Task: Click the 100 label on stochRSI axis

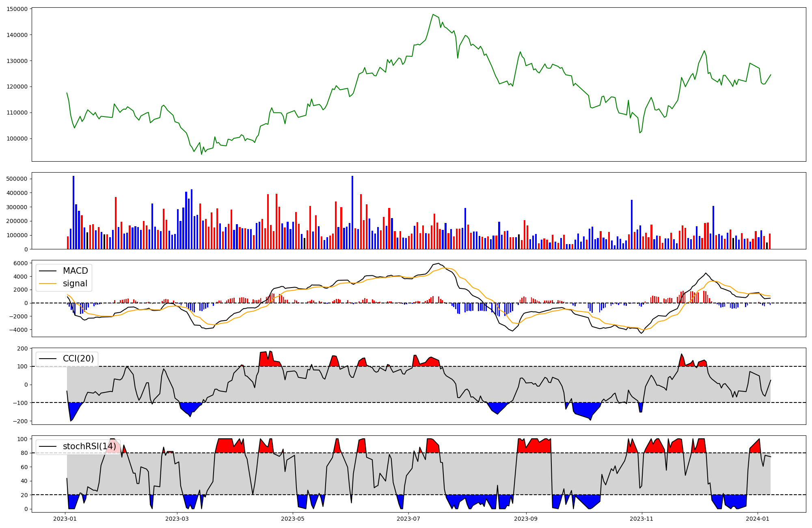Action: (x=23, y=439)
